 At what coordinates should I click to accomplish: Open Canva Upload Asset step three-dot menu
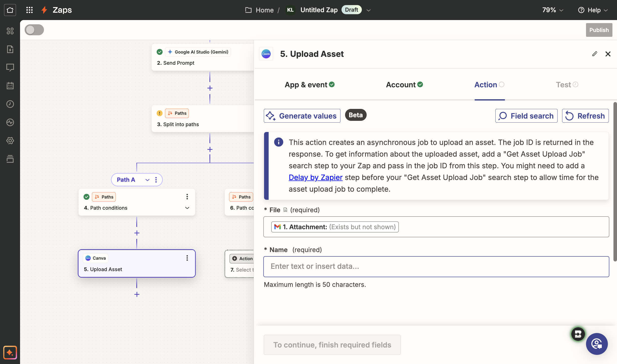tap(187, 258)
